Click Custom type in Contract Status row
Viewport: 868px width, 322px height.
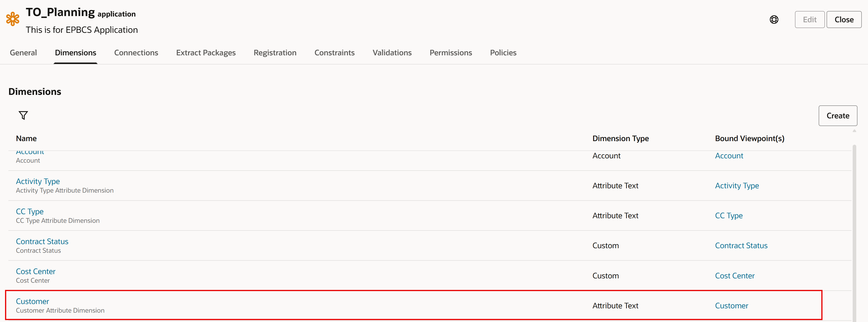pyautogui.click(x=606, y=246)
